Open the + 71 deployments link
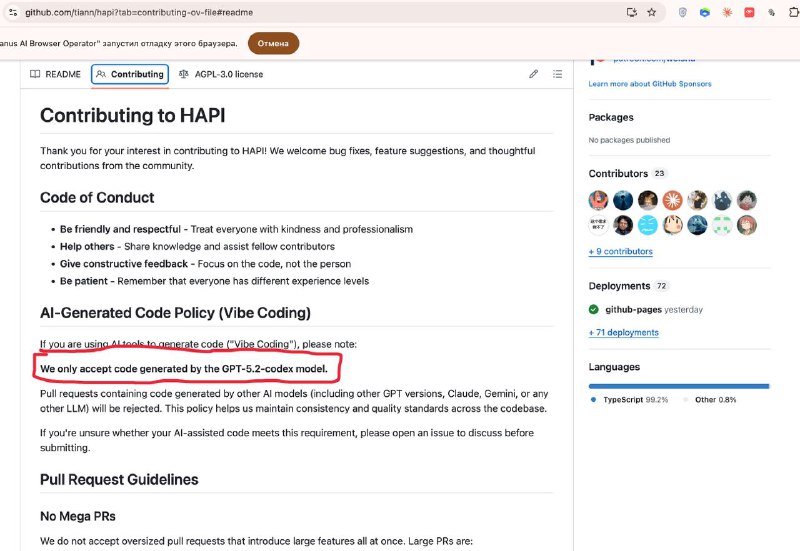The width and height of the screenshot is (800, 551). [623, 332]
